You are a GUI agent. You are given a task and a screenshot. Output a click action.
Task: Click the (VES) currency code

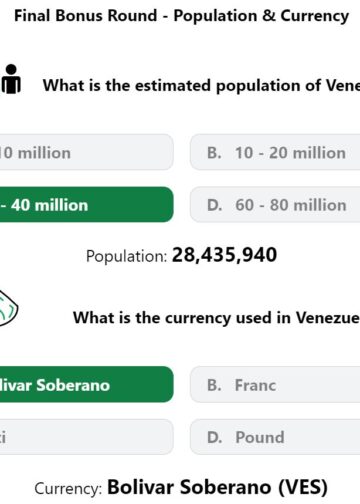303,487
